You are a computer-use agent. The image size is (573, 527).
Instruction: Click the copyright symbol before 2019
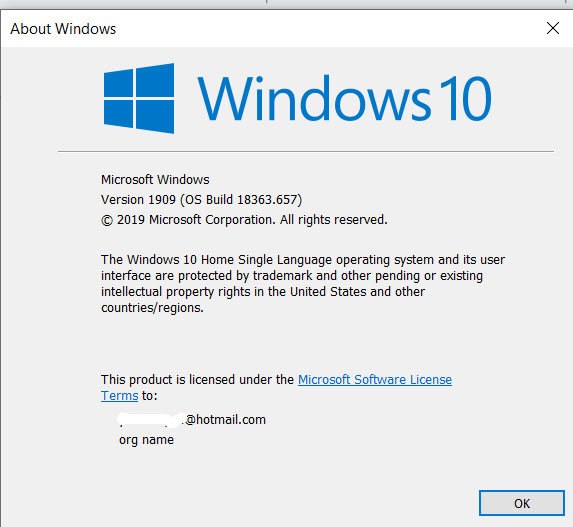107,220
